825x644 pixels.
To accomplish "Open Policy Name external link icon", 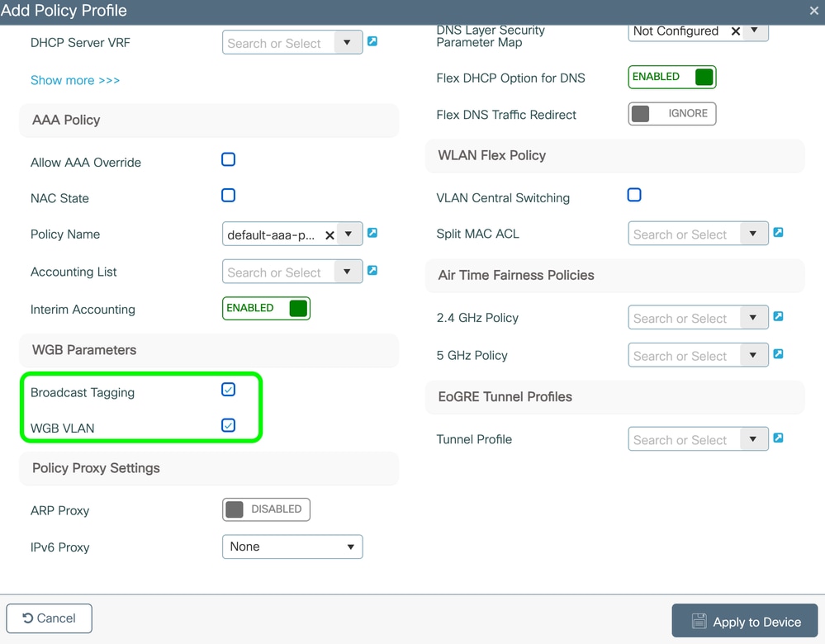I will (x=372, y=233).
